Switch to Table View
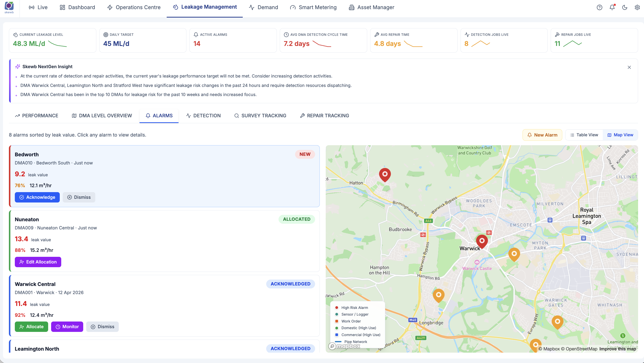Image resolution: width=644 pixels, height=363 pixels. click(584, 135)
